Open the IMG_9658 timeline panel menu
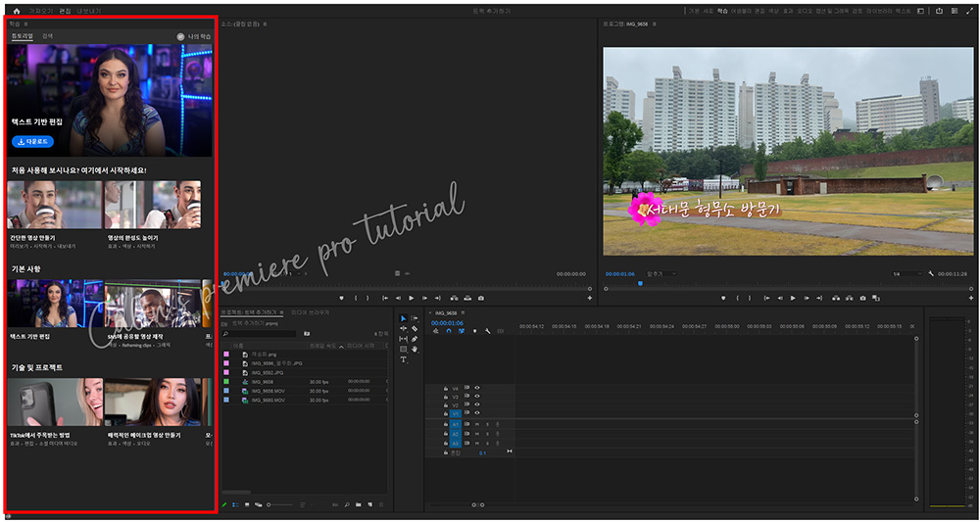The height and width of the screenshot is (522, 980). tap(463, 312)
